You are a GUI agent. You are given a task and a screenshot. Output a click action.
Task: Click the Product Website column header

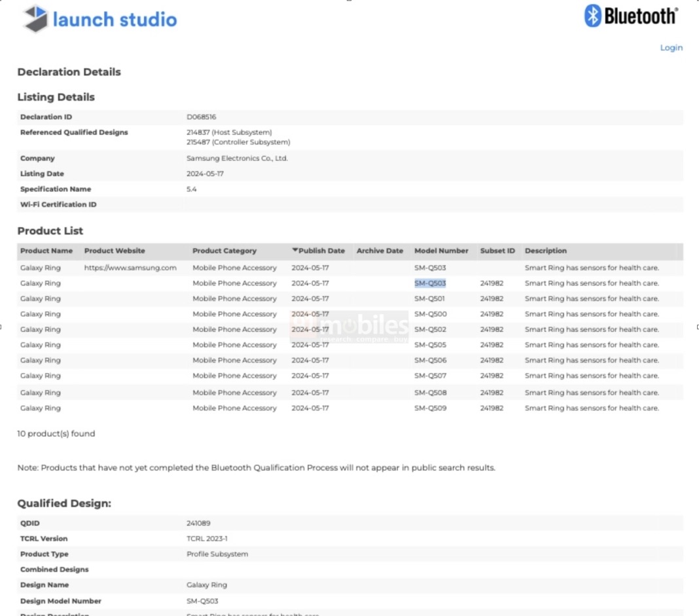point(115,251)
